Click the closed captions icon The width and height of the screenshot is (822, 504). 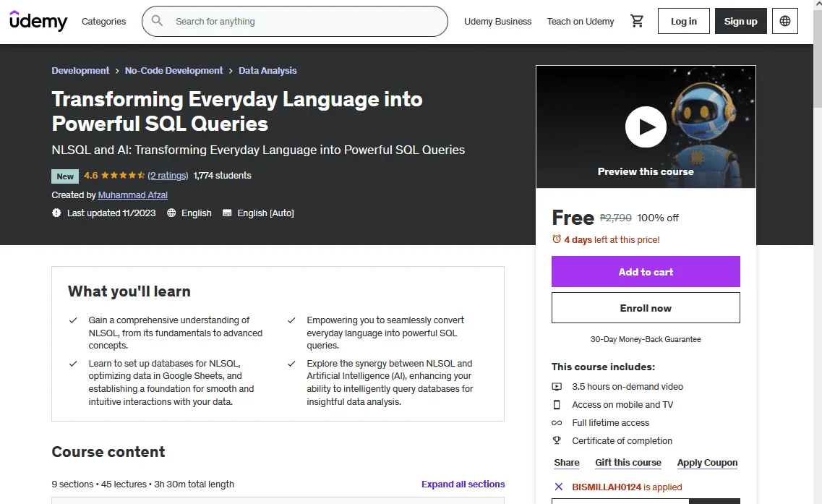pos(227,213)
